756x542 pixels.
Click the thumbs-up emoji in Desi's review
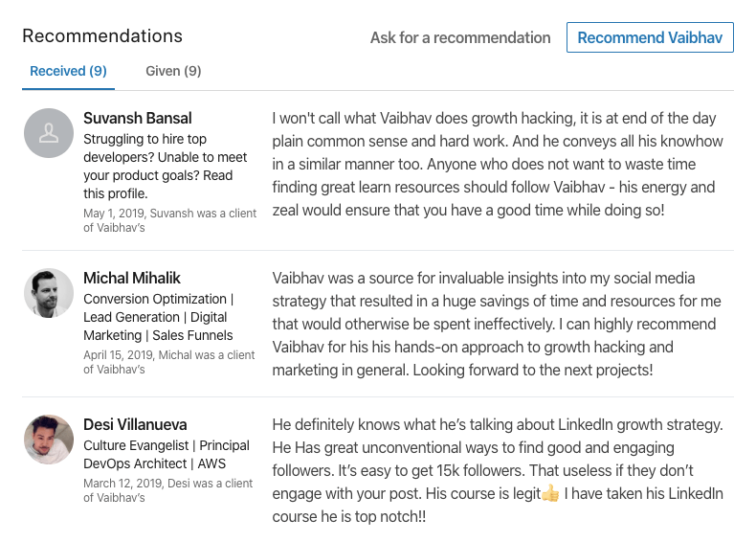[550, 494]
